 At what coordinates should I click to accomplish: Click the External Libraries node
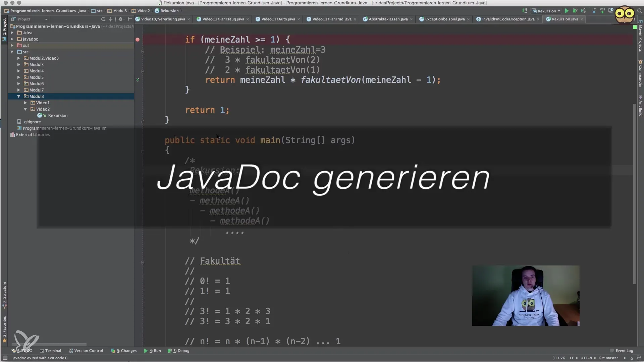coord(30,134)
